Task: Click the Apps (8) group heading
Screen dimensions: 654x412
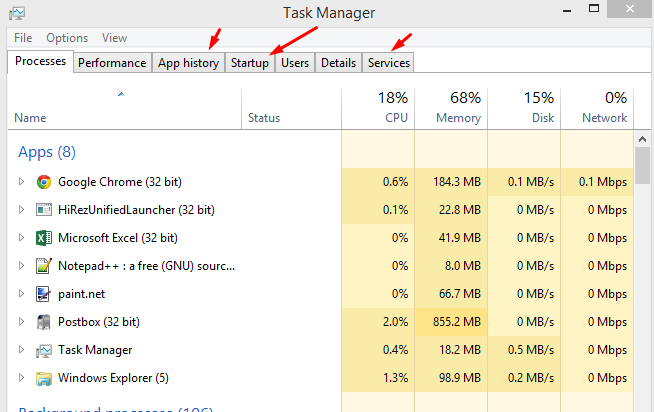Action: [x=47, y=152]
